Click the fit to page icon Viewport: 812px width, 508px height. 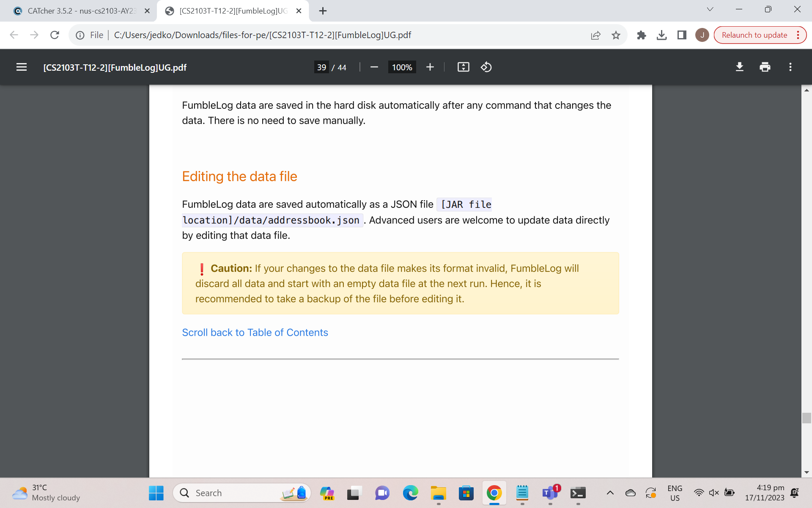tap(463, 67)
